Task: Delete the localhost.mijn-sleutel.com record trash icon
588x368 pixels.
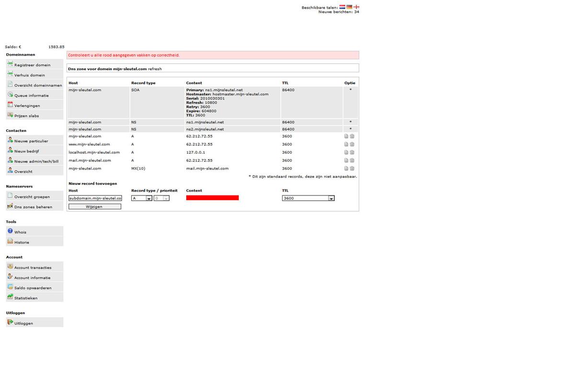Action: pos(352,152)
